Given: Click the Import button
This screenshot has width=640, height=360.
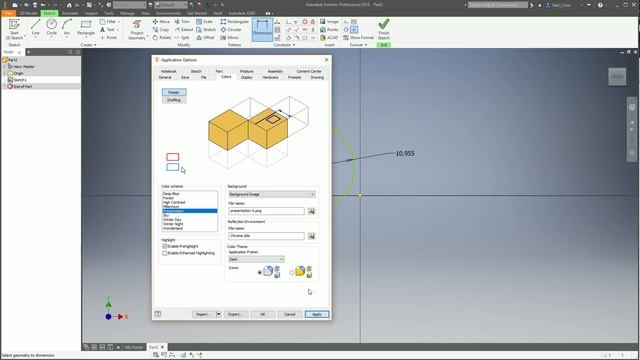Looking at the screenshot, I should point(203,314).
